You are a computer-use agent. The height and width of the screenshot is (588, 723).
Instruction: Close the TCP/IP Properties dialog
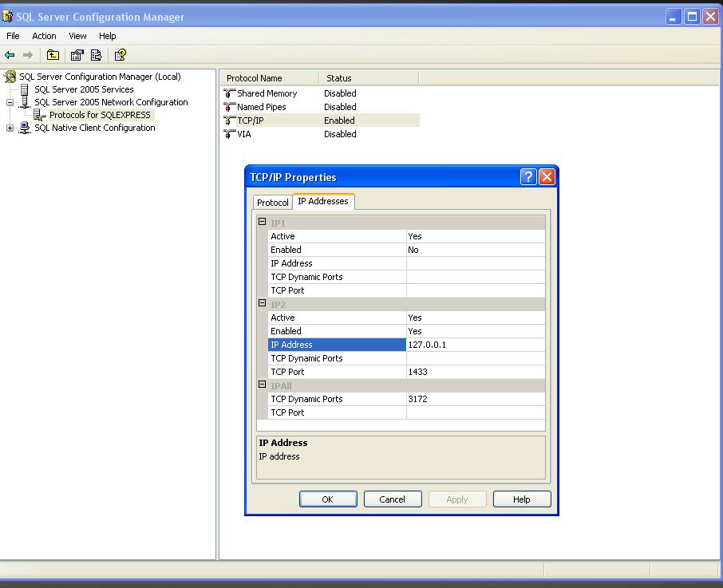547,176
